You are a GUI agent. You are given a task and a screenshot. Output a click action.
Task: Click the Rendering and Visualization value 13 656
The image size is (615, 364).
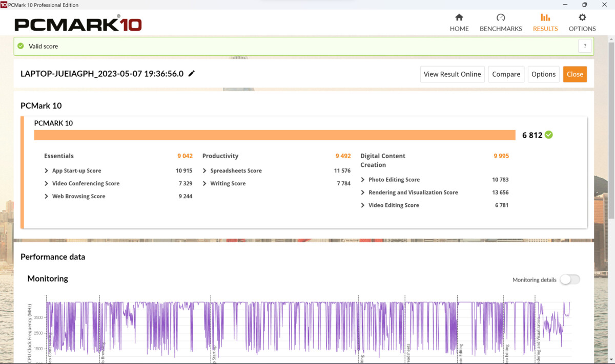(x=501, y=192)
